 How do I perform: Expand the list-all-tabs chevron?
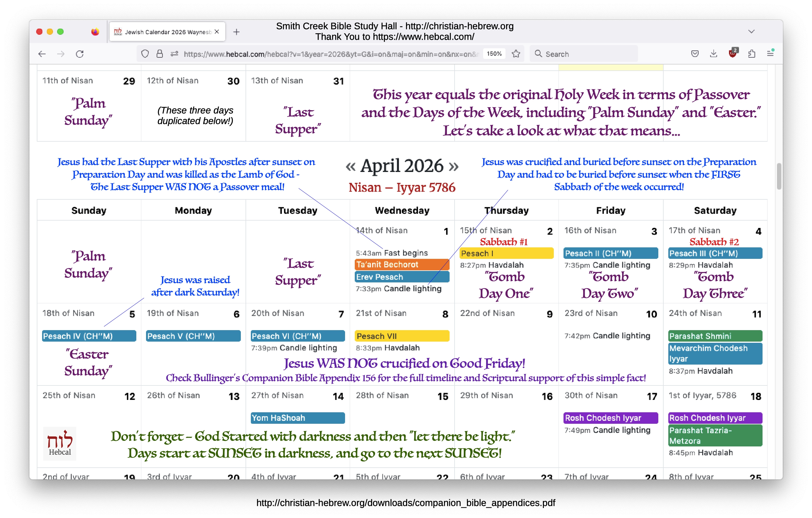point(751,32)
